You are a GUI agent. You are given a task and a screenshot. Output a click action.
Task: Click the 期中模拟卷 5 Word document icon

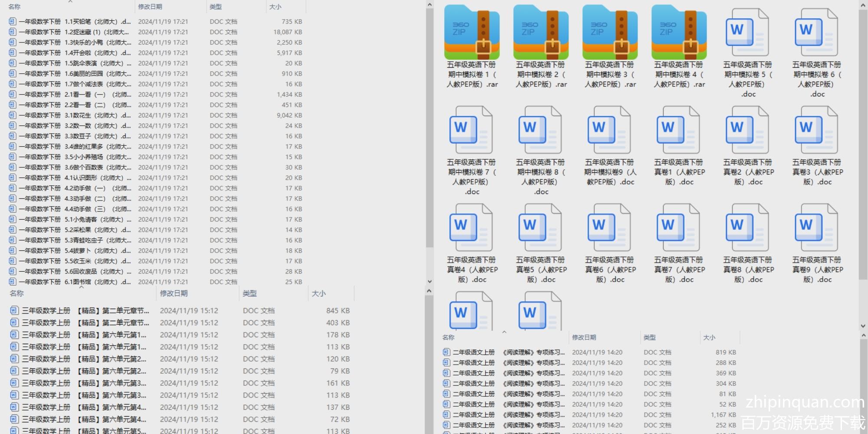[x=747, y=33]
